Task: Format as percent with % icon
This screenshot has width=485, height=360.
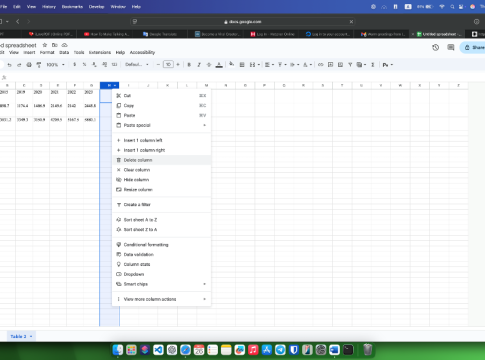Action: point(84,65)
